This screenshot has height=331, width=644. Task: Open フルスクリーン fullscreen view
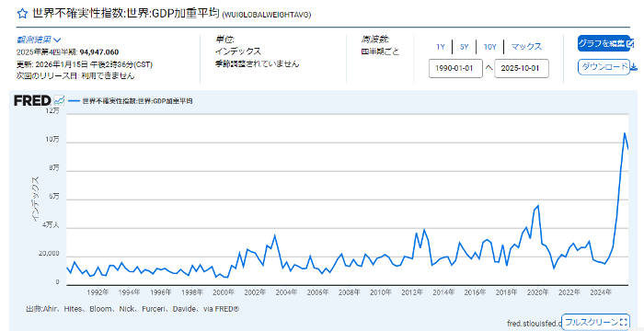point(595,322)
